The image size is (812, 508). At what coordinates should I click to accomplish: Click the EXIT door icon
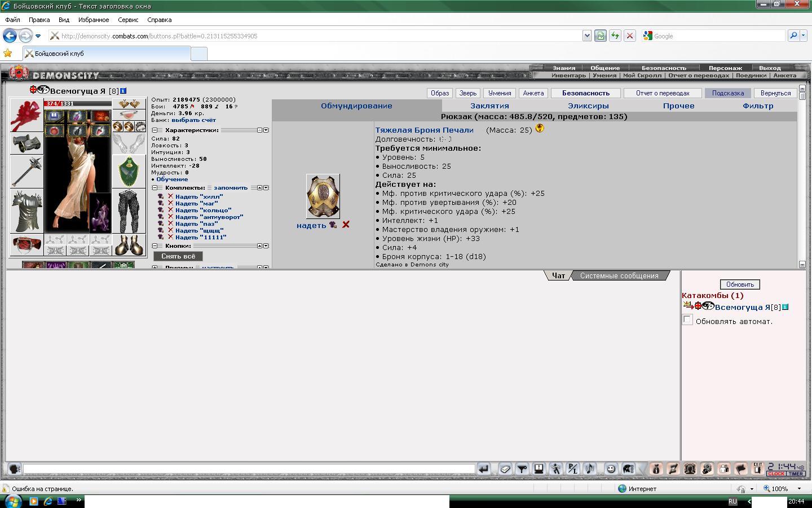coord(757,469)
